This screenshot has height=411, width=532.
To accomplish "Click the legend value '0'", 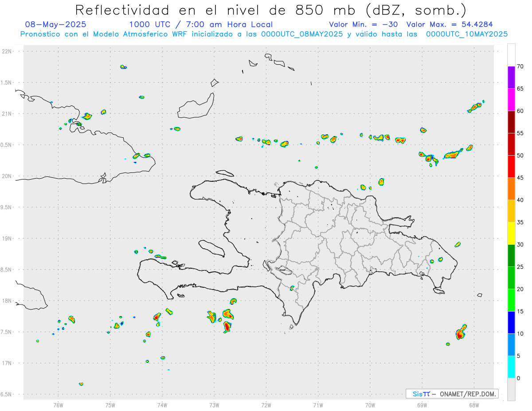I will (x=518, y=378).
